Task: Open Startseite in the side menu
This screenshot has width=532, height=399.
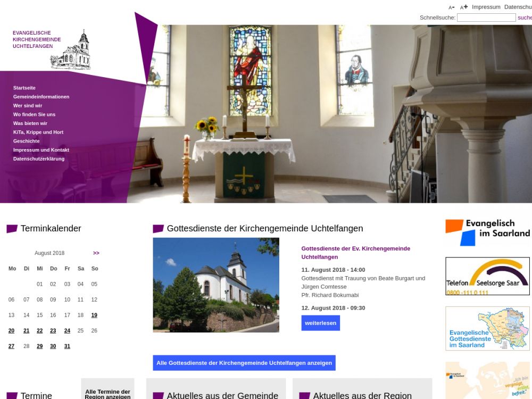Action: [x=24, y=88]
